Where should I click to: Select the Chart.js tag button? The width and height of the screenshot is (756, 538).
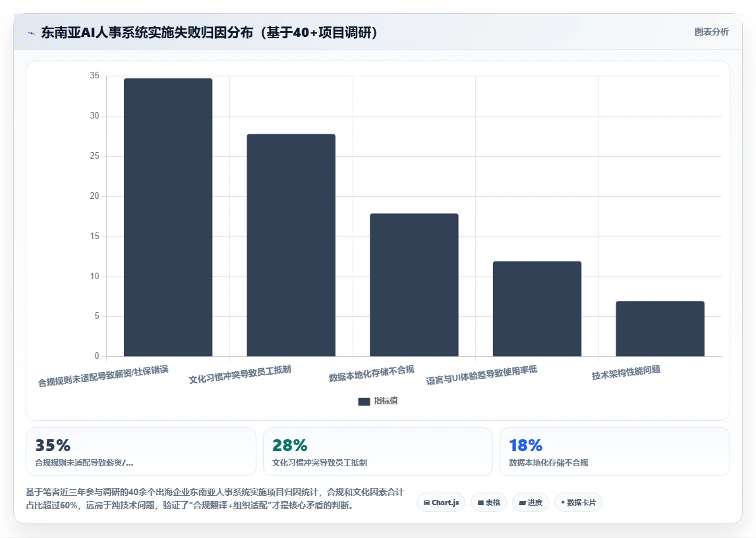pyautogui.click(x=441, y=502)
